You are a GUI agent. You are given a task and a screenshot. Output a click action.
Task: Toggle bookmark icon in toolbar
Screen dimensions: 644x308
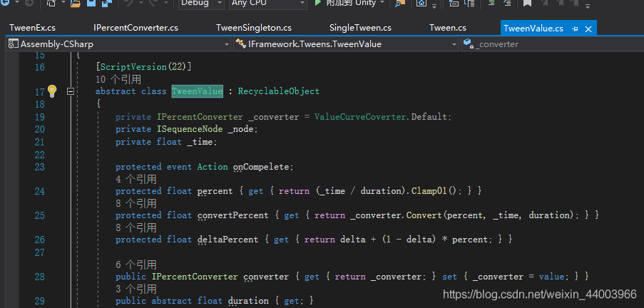coord(527,4)
